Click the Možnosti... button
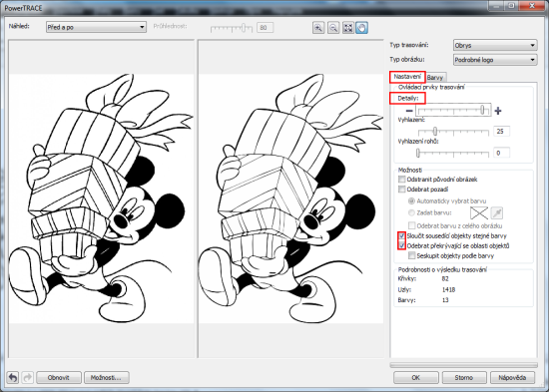This screenshot has width=549, height=392. click(x=106, y=377)
